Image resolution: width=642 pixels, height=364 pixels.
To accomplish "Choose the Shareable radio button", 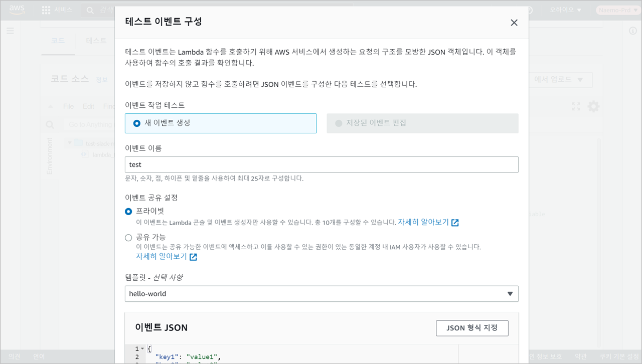I will [x=128, y=238].
